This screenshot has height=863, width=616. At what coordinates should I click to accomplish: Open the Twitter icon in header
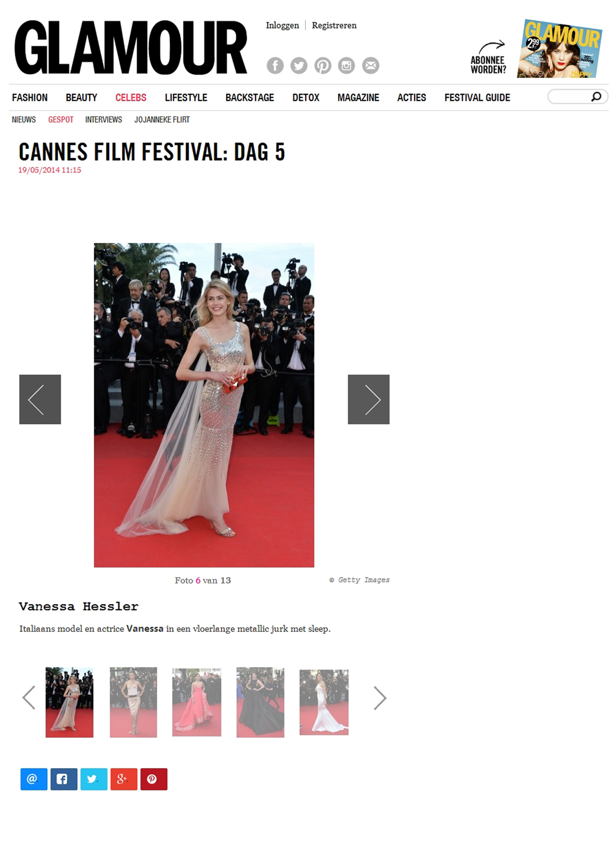[299, 65]
